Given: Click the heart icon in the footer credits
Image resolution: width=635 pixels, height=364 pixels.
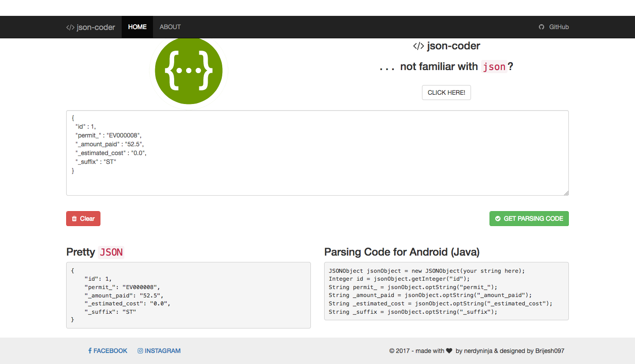Looking at the screenshot, I should (449, 350).
